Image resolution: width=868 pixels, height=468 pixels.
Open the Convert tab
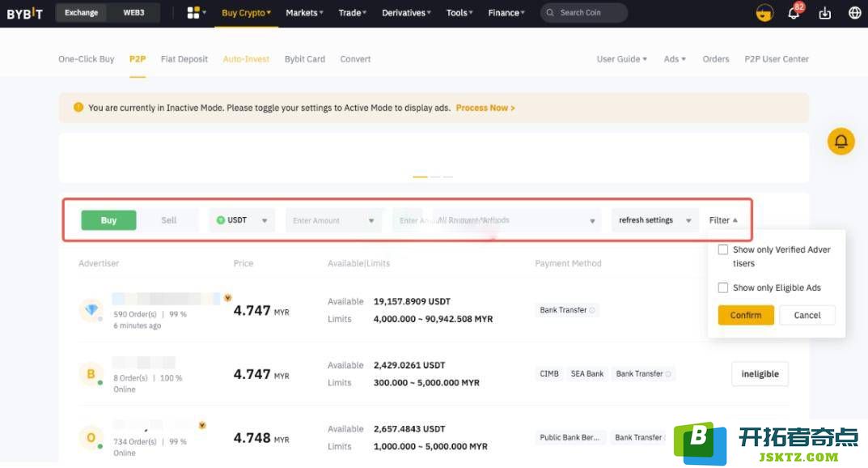355,59
